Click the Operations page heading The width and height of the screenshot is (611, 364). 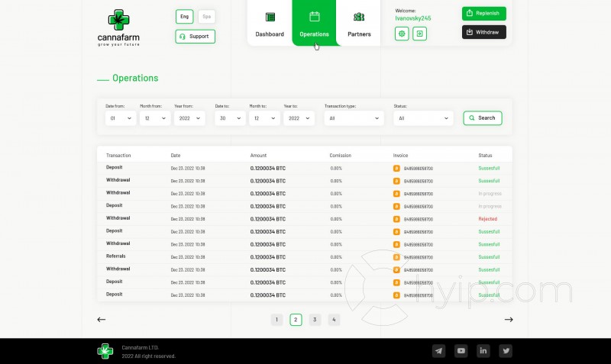[x=135, y=78]
